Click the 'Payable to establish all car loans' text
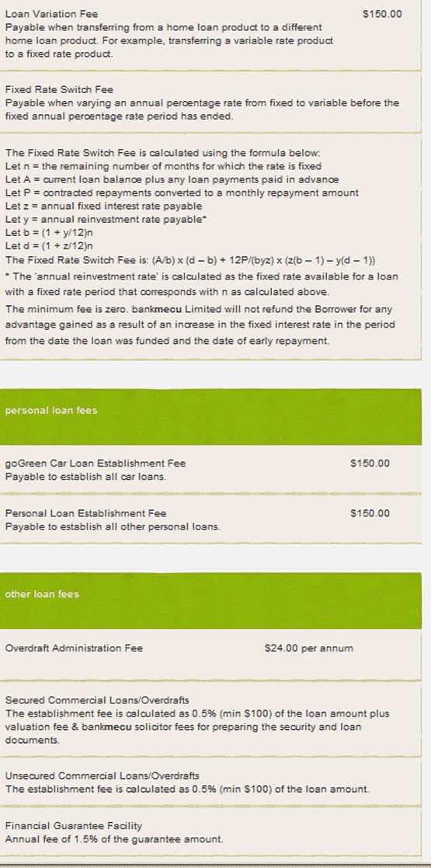 [85, 477]
